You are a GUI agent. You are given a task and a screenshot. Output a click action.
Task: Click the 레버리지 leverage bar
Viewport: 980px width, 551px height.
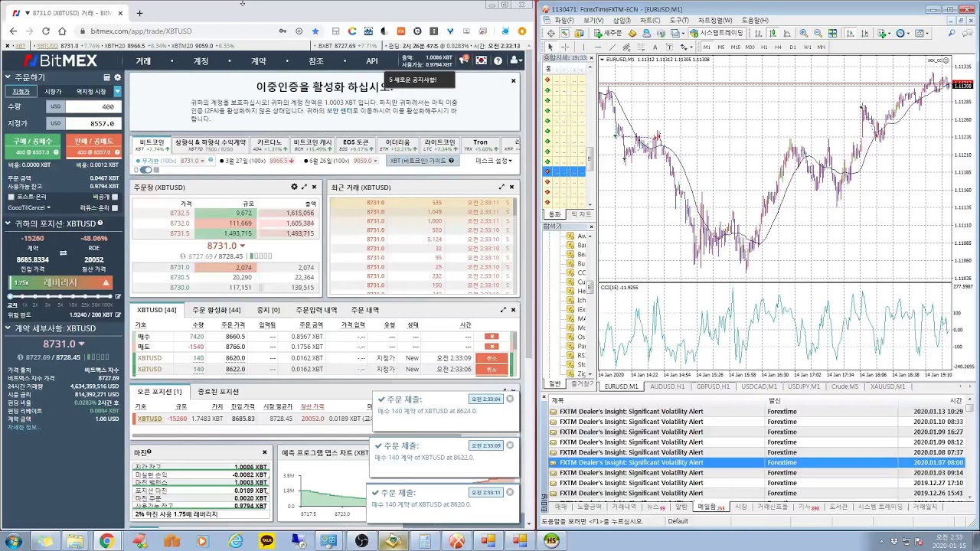pyautogui.click(x=60, y=282)
